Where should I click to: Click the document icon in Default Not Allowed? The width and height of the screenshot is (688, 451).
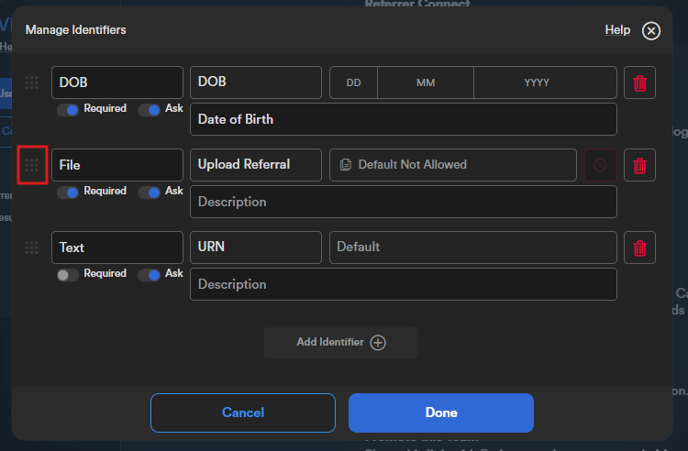346,165
